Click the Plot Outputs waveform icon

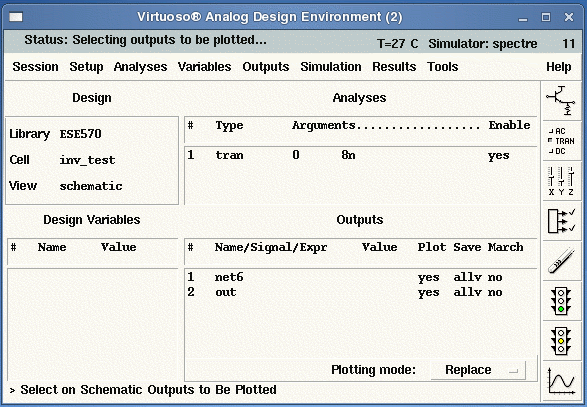[x=560, y=381]
